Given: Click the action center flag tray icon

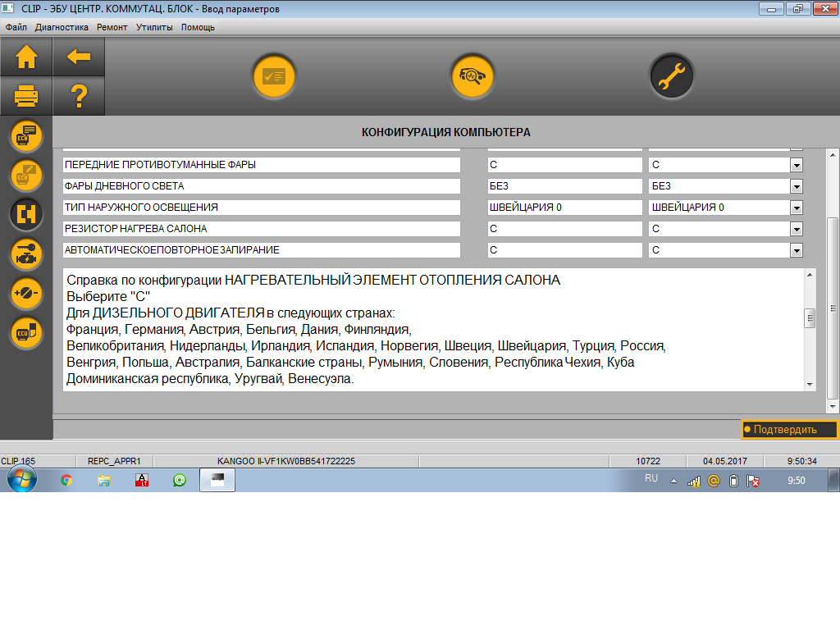Looking at the screenshot, I should point(753,481).
